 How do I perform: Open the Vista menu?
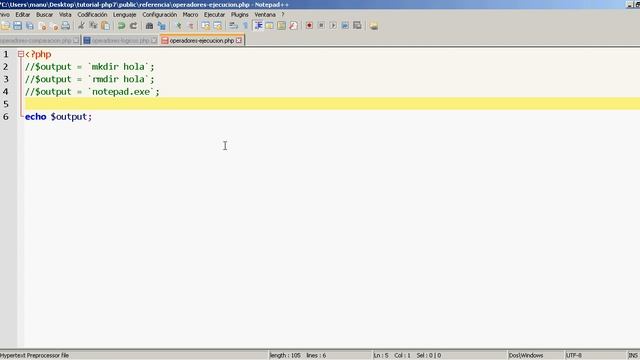pyautogui.click(x=65, y=15)
